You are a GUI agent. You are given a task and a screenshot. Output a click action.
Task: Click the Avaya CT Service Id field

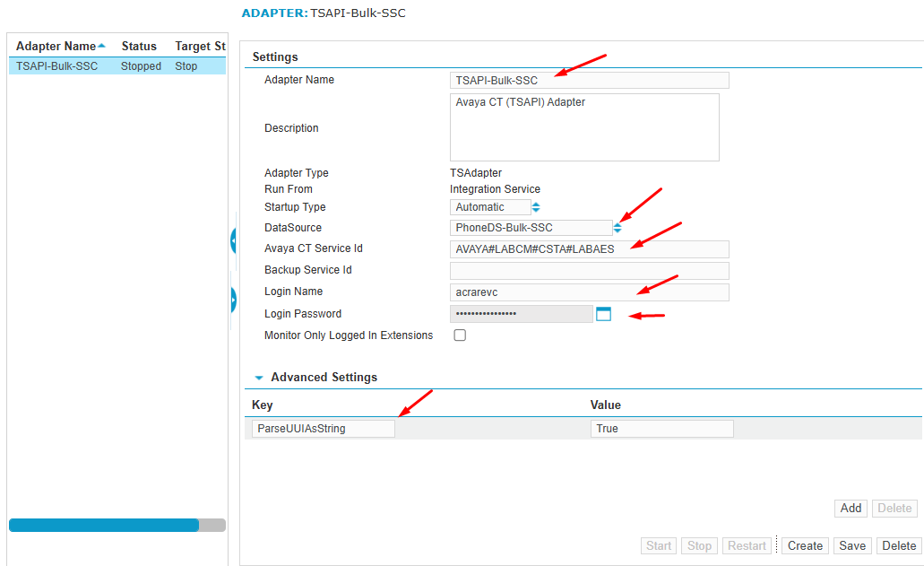[x=589, y=249]
